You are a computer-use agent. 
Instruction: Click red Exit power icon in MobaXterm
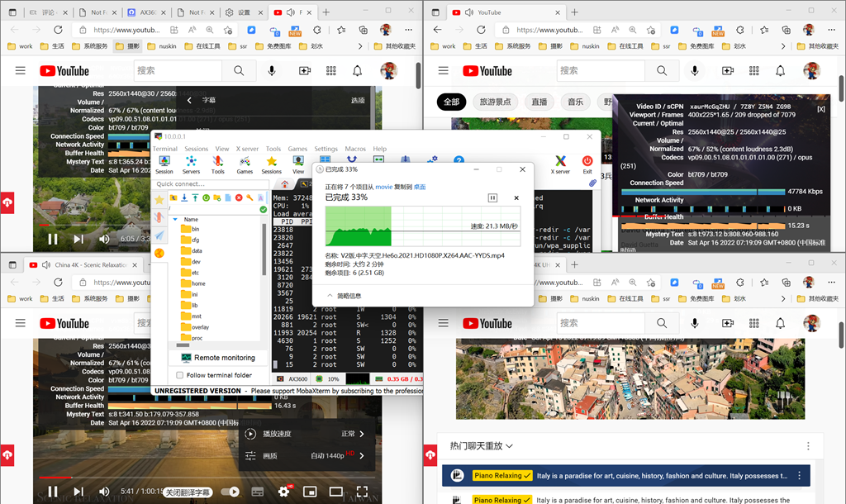point(587,164)
